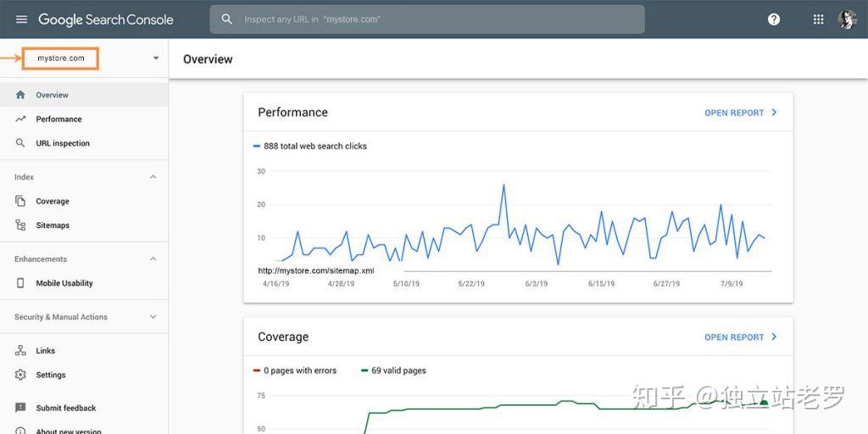Click the Performance trend icon
868x434 pixels.
(x=20, y=119)
